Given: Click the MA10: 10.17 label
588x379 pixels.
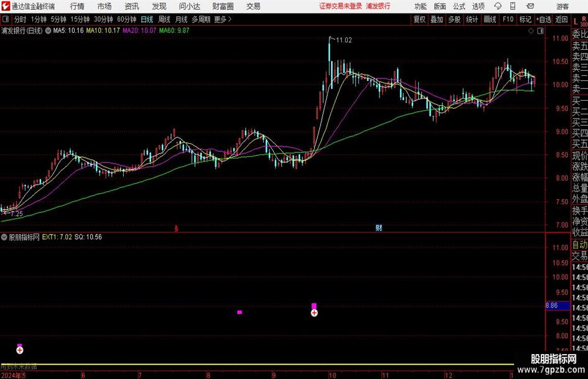Looking at the screenshot, I should [103, 30].
